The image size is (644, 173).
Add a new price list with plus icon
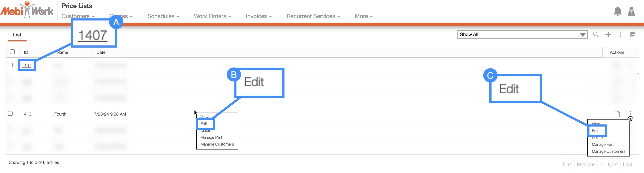pos(608,34)
